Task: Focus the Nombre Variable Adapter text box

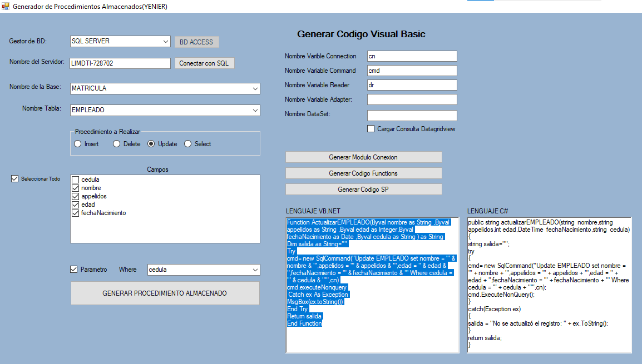Action: [412, 99]
